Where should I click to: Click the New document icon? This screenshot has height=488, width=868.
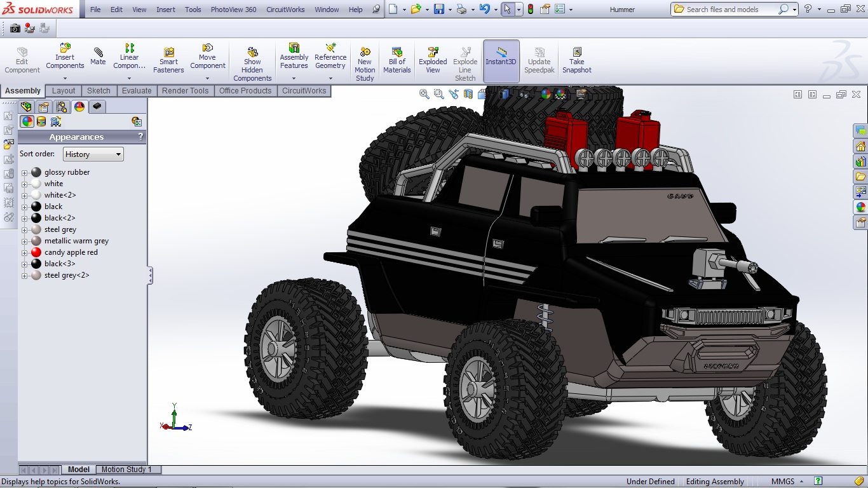[393, 10]
